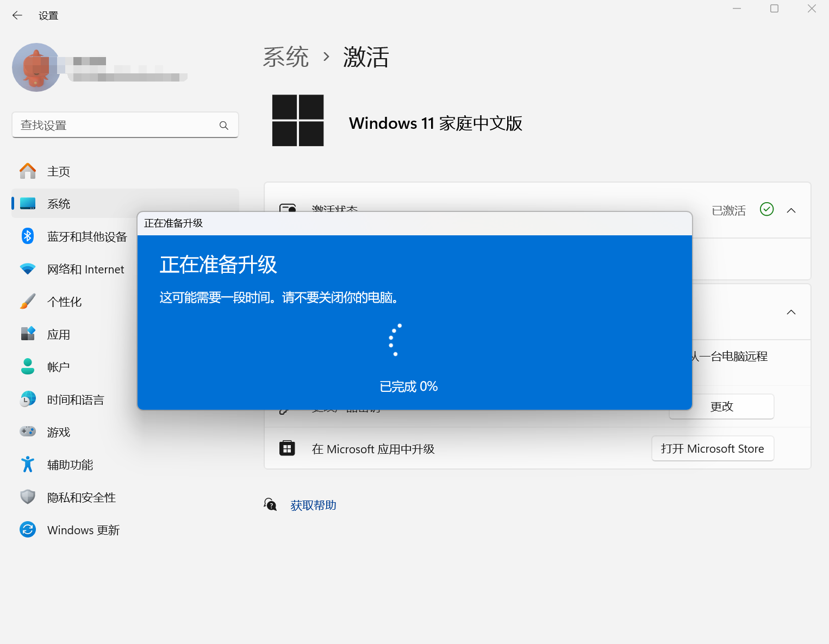Select 主页 menu label
829x644 pixels.
[59, 172]
